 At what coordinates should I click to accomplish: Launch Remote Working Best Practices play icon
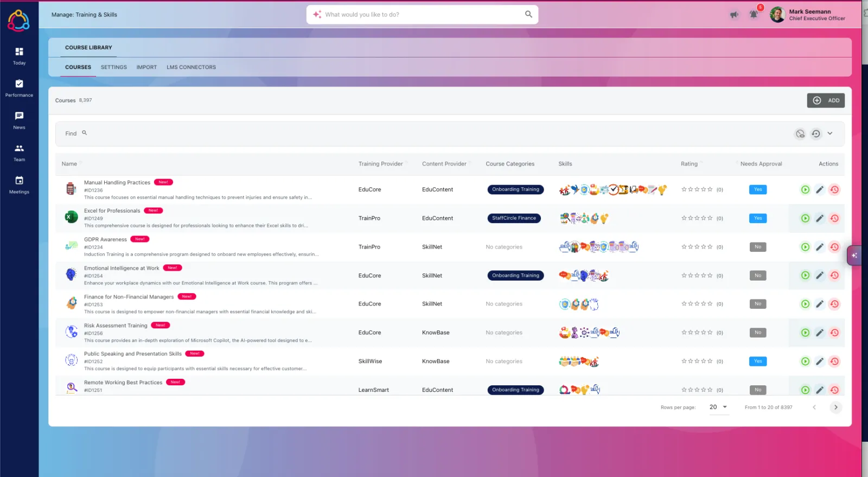click(805, 390)
